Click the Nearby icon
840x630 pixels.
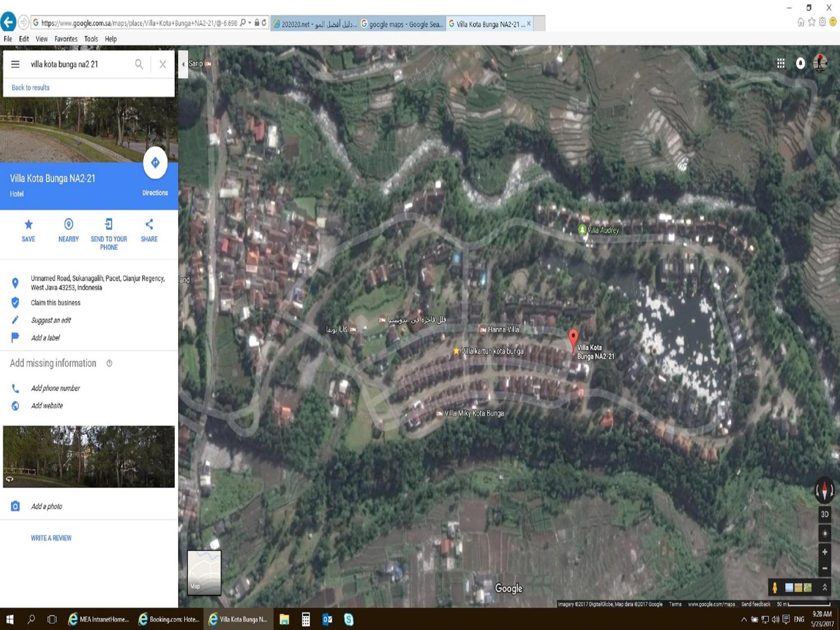point(68,224)
